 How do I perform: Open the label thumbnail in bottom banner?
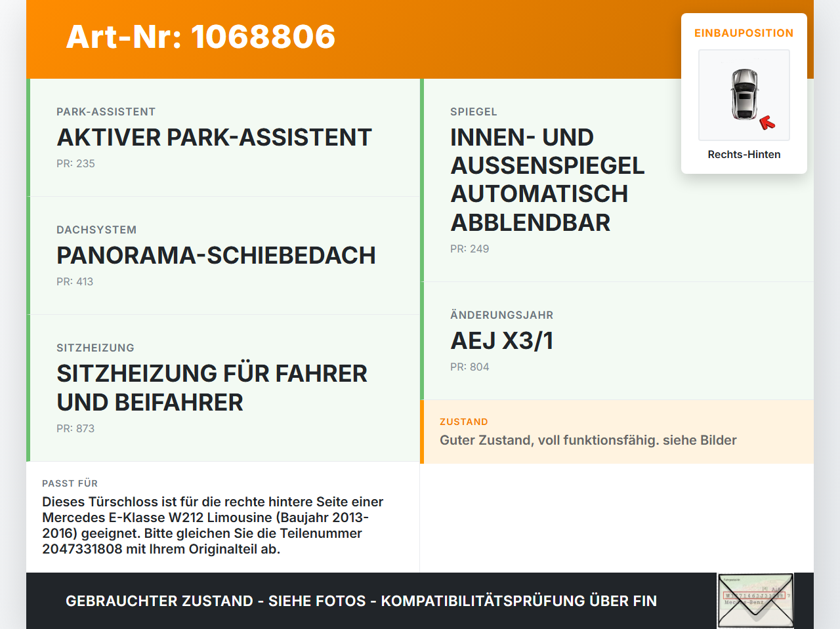click(755, 601)
